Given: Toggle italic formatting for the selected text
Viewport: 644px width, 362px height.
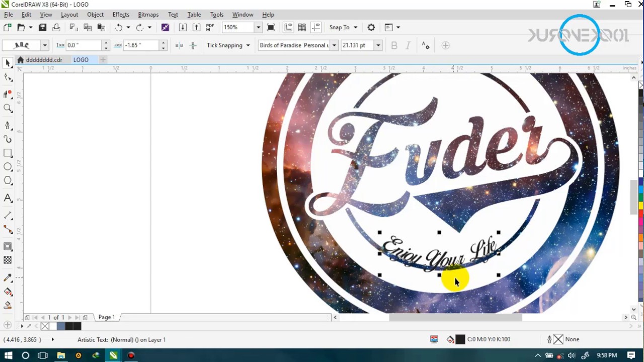Looking at the screenshot, I should 409,45.
